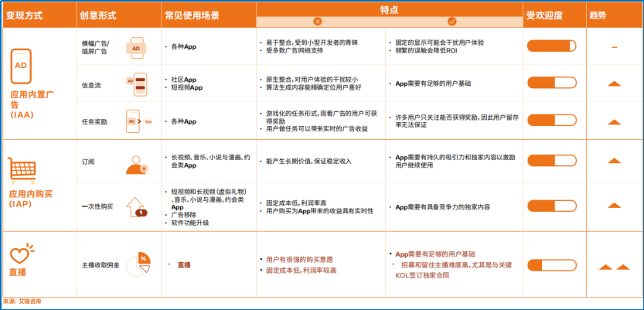Viewport: 644px width, 310px height.
Task: Click the AD phone icon for in-app advertising
Action: (x=23, y=66)
